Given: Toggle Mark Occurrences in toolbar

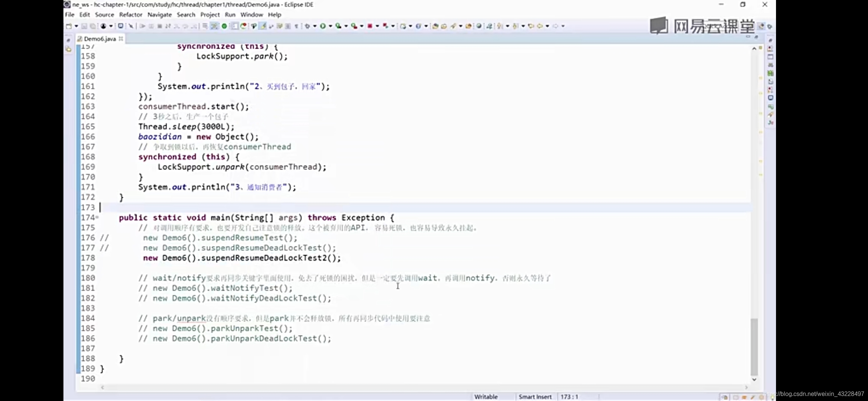Looking at the screenshot, I should coord(263,26).
